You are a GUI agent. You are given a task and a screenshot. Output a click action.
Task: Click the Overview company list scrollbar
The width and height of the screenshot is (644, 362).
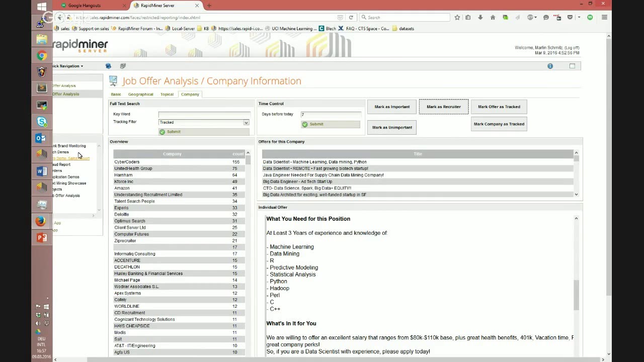(248, 161)
